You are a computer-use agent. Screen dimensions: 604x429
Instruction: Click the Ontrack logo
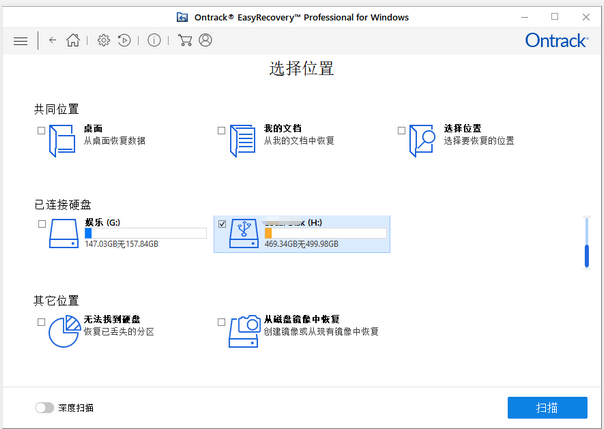click(557, 40)
